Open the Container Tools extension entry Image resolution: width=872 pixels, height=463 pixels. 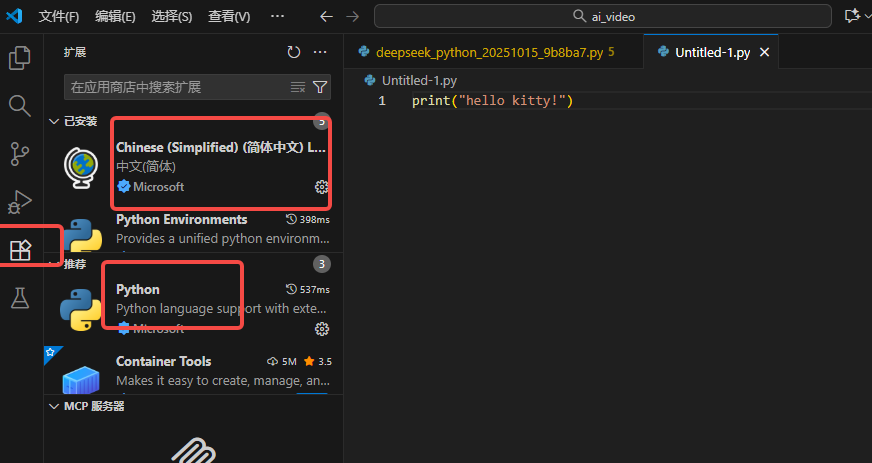(194, 371)
